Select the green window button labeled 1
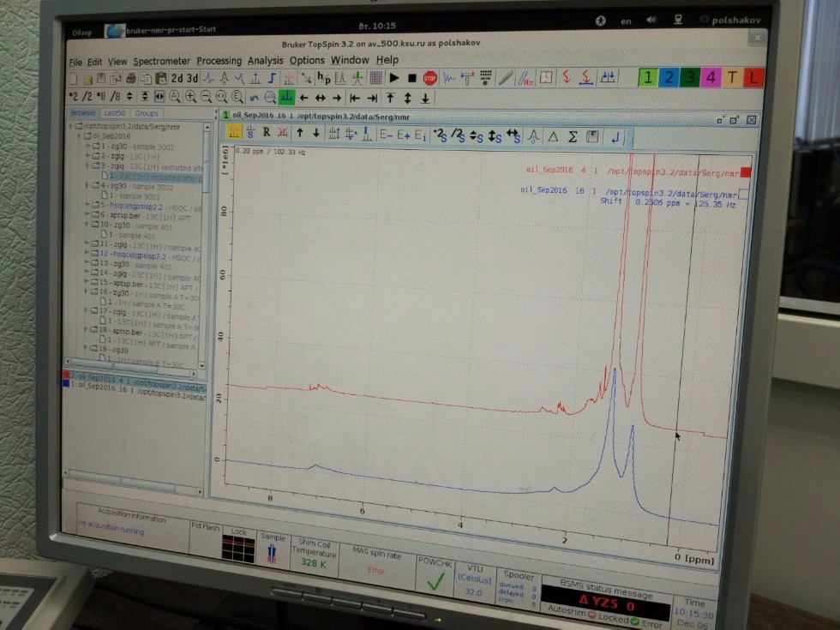Screen dimensions: 840x630 648,77
